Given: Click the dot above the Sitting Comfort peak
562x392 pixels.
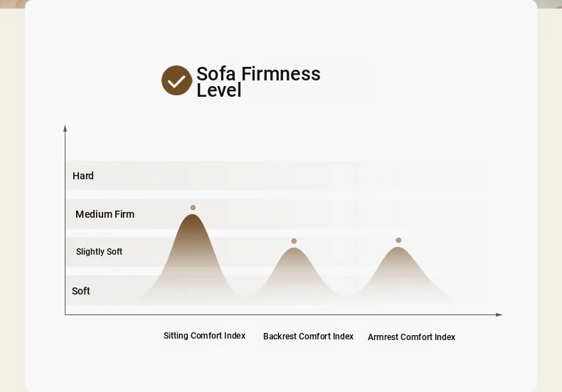Looking at the screenshot, I should 193,208.
